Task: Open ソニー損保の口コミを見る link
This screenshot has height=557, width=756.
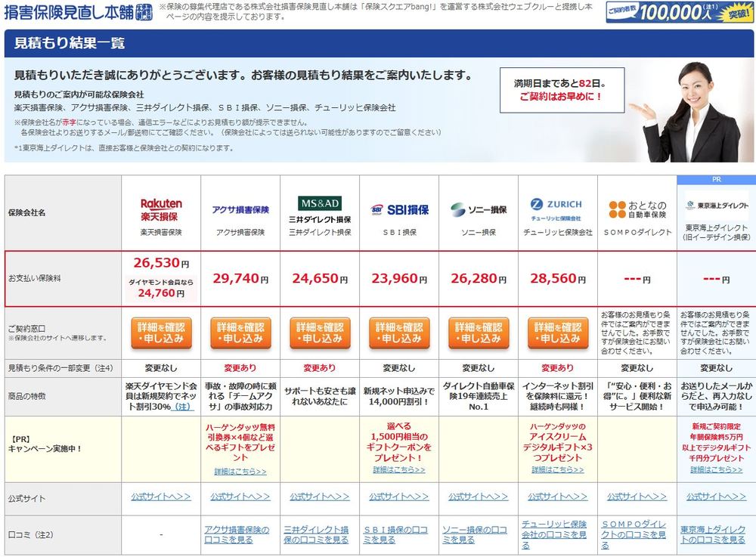Action: point(475,535)
